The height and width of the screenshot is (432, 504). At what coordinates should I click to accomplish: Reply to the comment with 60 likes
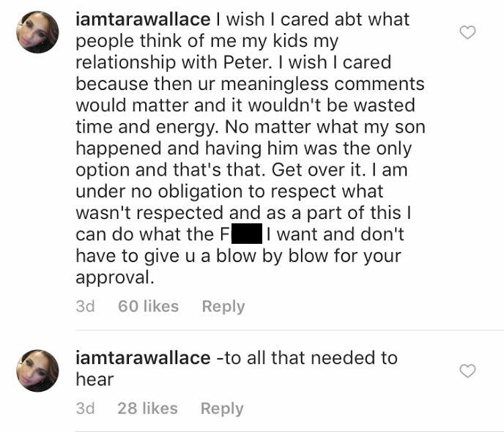coord(223,307)
